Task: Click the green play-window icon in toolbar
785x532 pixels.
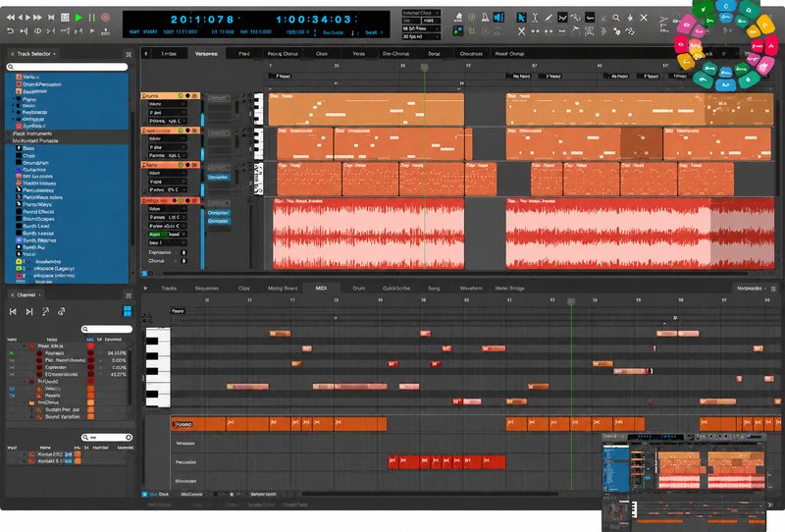Action: (458, 31)
